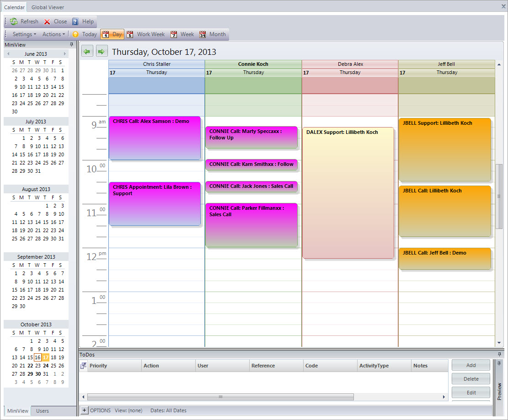
Task: Click the ToDos grid column chooser icon
Action: coord(84,366)
